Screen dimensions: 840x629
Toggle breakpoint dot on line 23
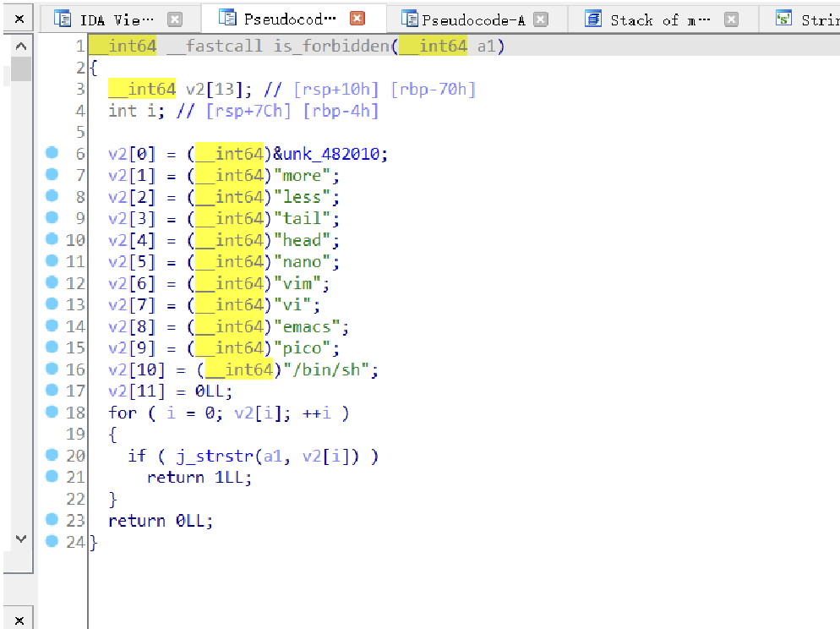52,520
